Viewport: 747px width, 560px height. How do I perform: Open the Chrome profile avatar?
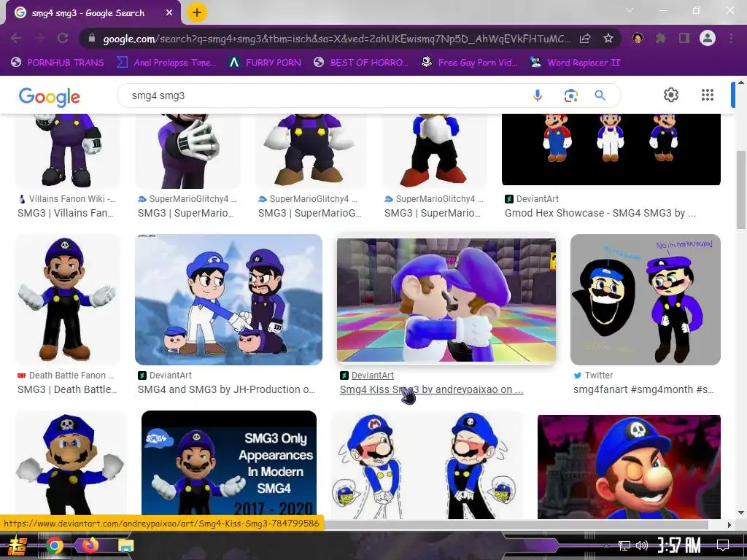point(708,38)
